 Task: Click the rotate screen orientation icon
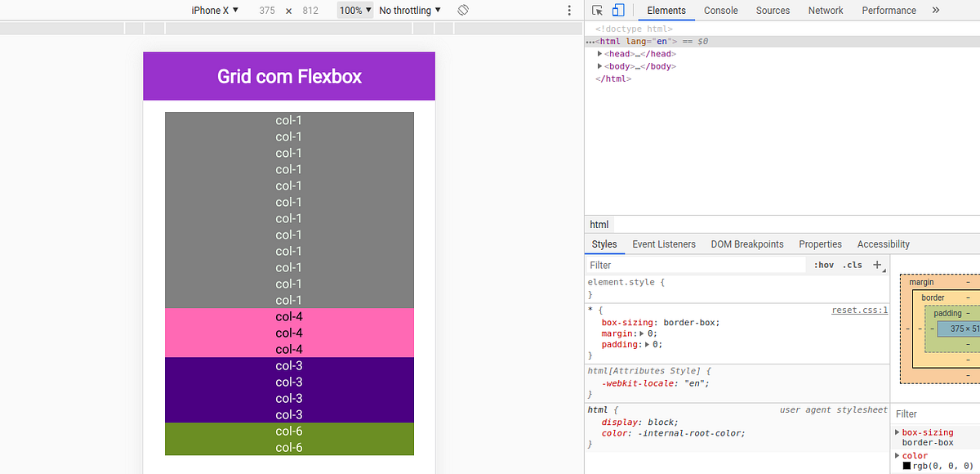coord(462,10)
